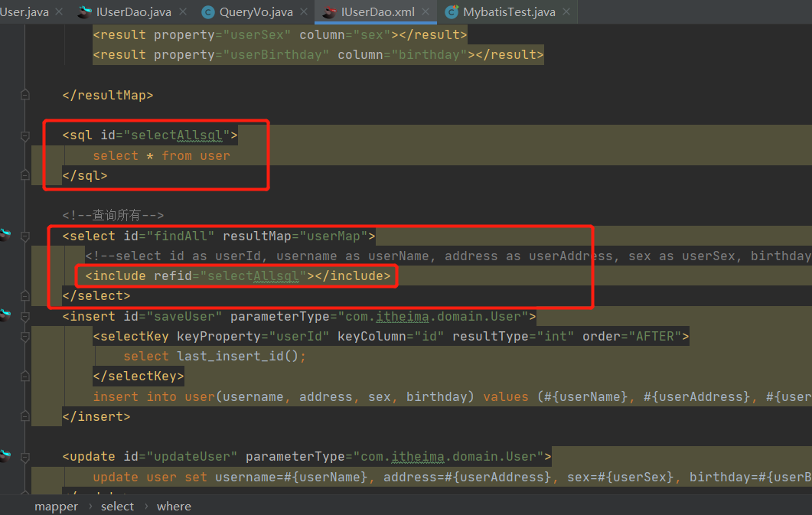The width and height of the screenshot is (812, 515).
Task: Click the closing </resultMap> tag
Action: [108, 95]
